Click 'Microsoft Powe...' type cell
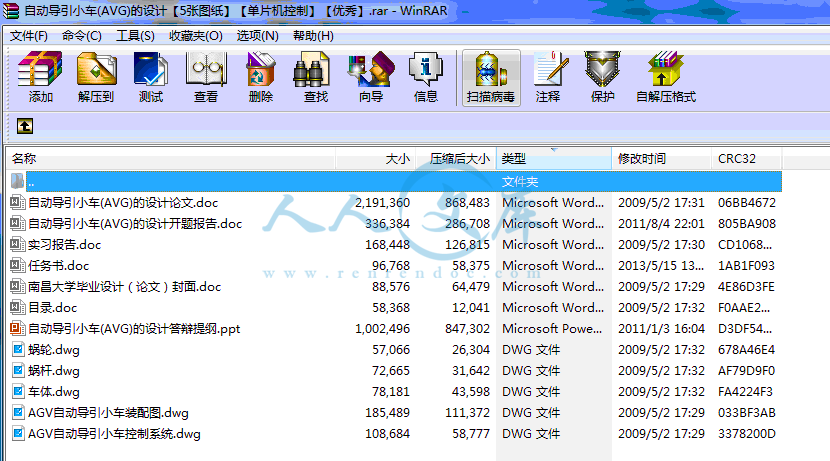Image resolution: width=830 pixels, height=461 pixels. 552,329
